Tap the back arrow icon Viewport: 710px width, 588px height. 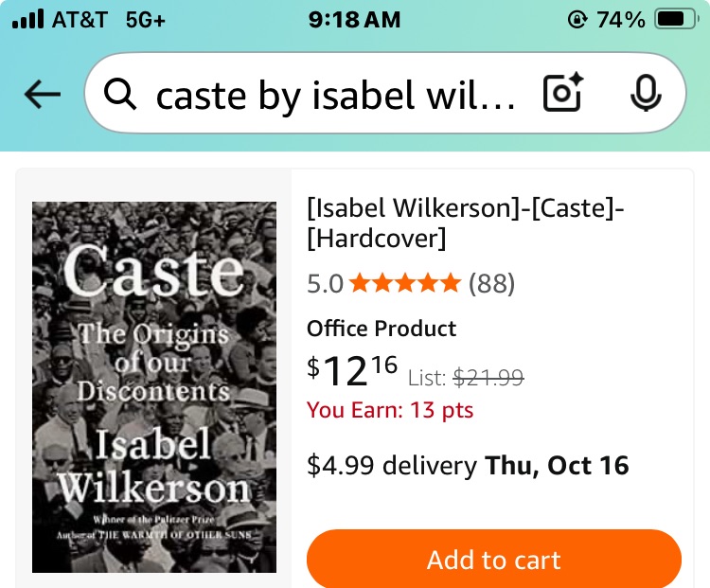click(42, 94)
